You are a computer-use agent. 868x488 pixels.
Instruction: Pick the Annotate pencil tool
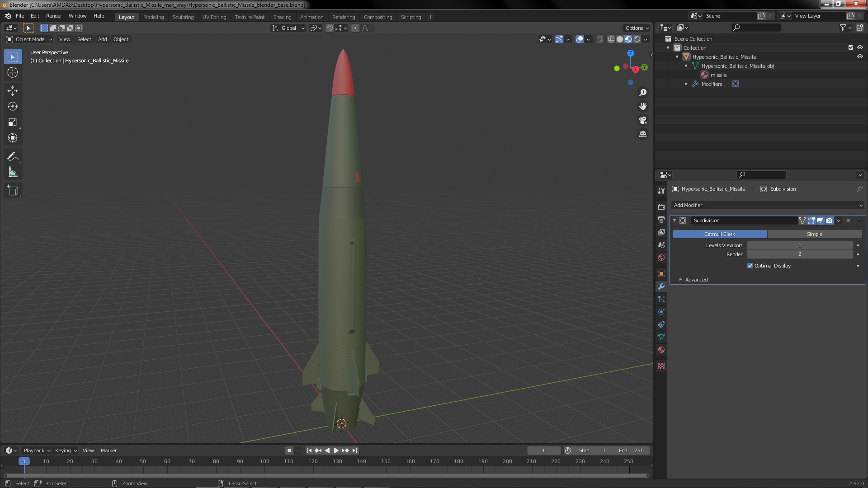(13, 156)
